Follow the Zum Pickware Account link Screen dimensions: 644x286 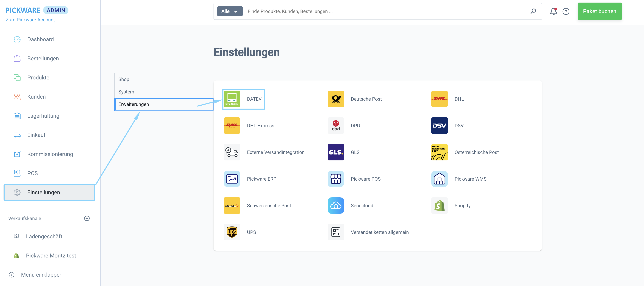(30, 20)
